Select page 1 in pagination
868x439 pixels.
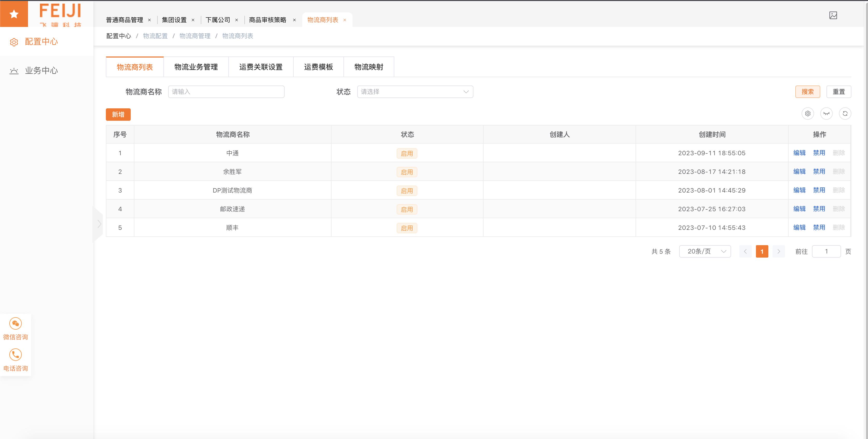(x=762, y=251)
